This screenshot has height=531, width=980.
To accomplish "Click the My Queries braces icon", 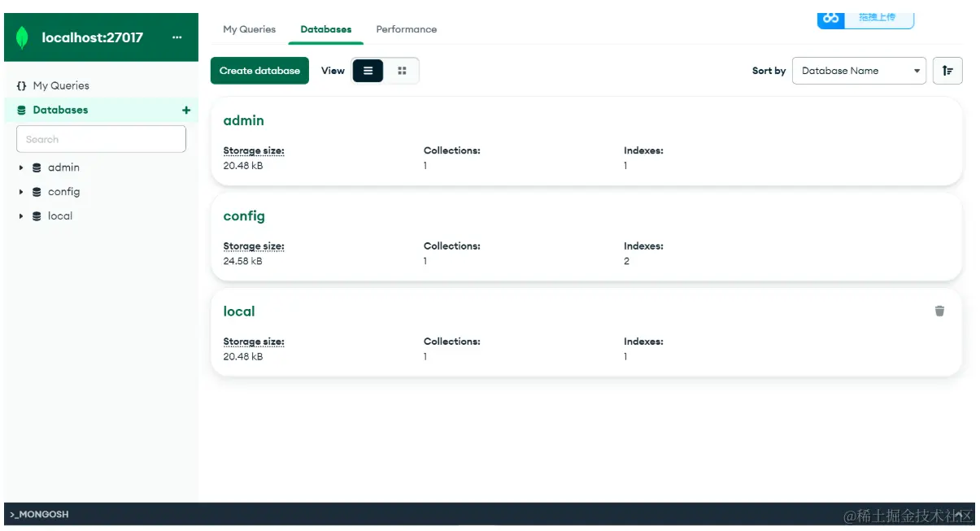I will tap(22, 85).
